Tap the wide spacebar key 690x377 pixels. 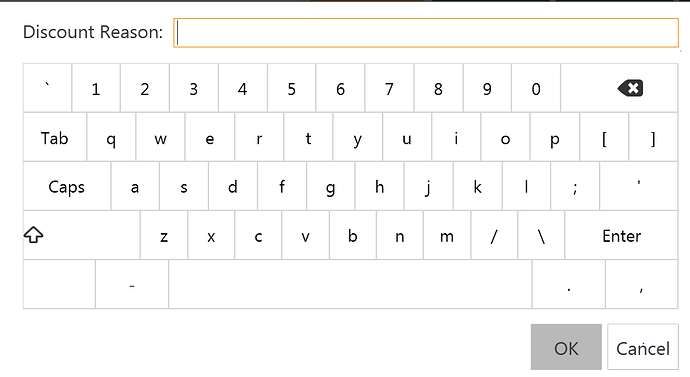(x=350, y=284)
